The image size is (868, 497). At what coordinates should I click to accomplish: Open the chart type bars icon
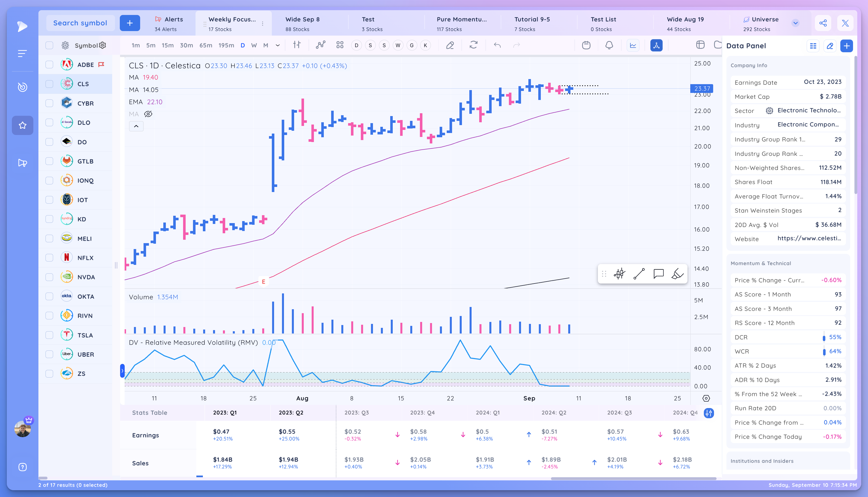297,45
